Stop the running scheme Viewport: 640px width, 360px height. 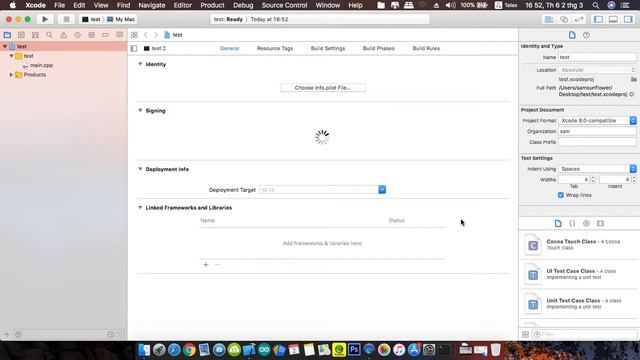[x=66, y=19]
